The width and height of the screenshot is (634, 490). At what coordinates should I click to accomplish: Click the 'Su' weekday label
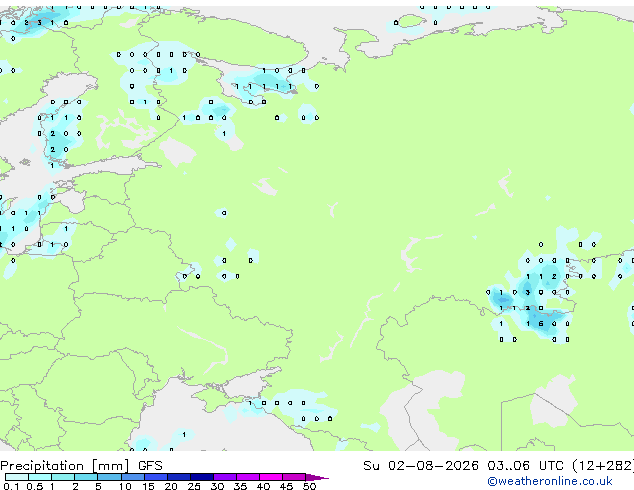[x=371, y=466]
